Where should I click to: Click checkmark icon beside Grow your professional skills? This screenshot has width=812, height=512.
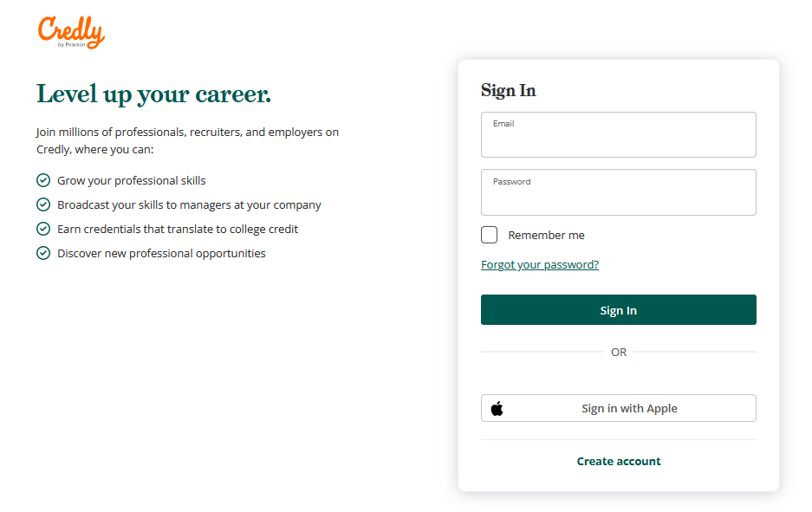tap(43, 180)
